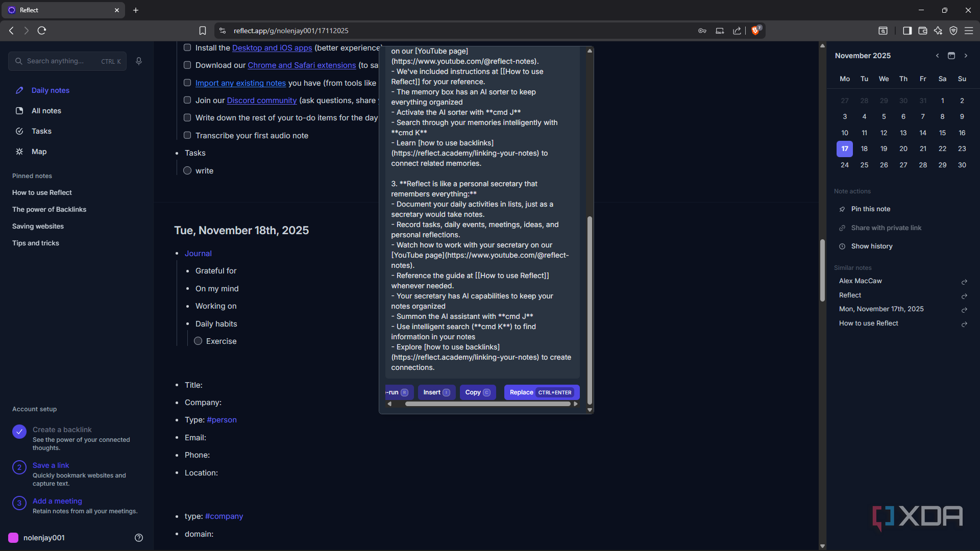Pin this note

coord(870,209)
